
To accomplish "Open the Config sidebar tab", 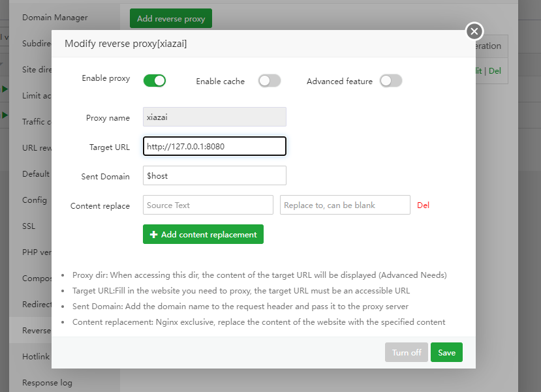I will (x=35, y=200).
